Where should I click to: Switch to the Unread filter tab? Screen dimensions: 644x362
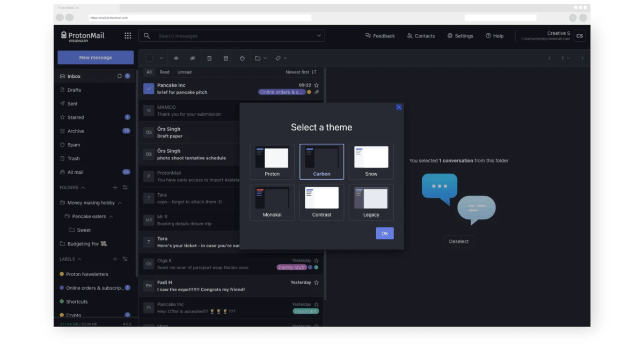click(x=185, y=72)
